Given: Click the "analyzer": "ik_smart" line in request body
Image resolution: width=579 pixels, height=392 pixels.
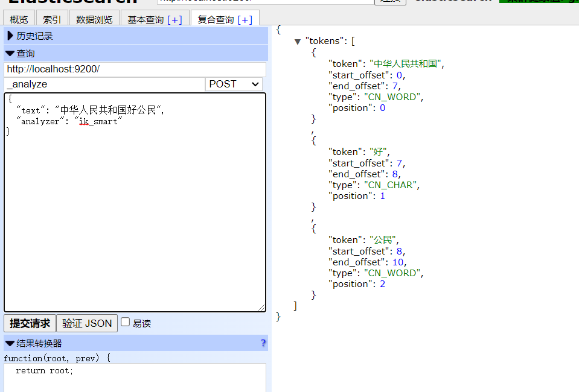Looking at the screenshot, I should [69, 121].
